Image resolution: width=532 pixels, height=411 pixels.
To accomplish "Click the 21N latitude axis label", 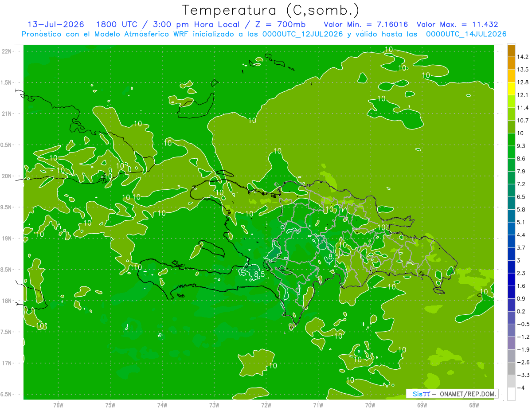I will coord(7,114).
